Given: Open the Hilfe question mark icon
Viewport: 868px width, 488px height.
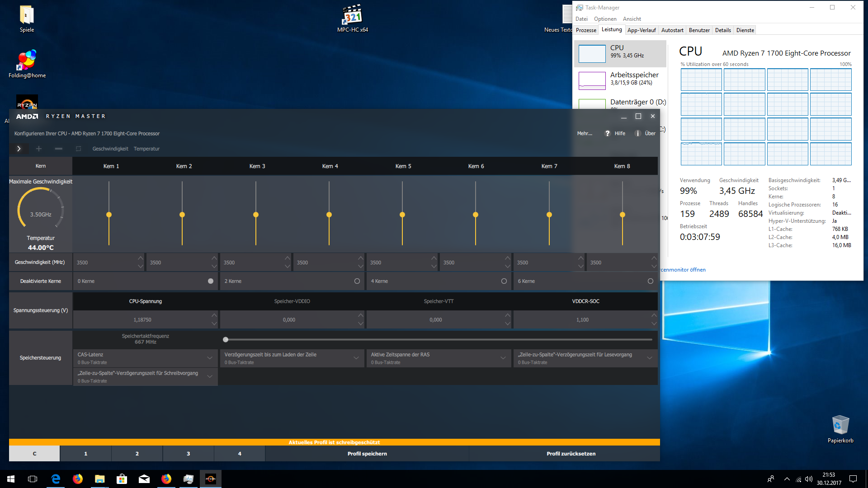Looking at the screenshot, I should pyautogui.click(x=608, y=133).
